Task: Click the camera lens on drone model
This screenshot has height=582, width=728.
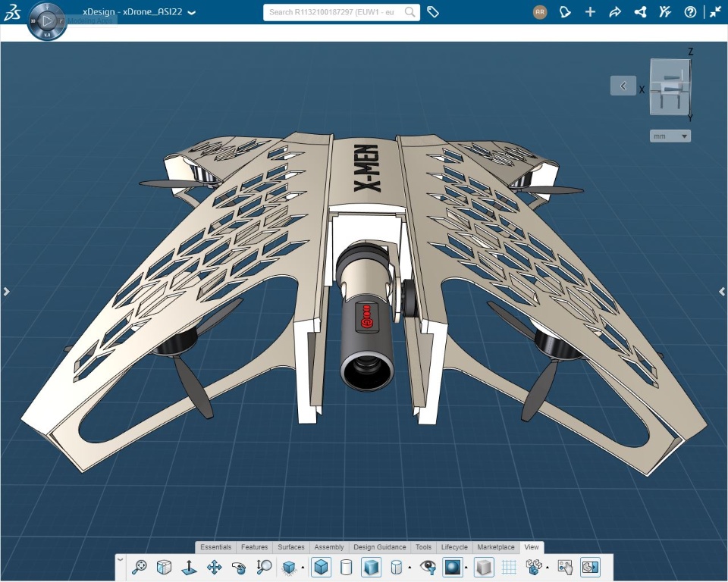Action: (367, 369)
